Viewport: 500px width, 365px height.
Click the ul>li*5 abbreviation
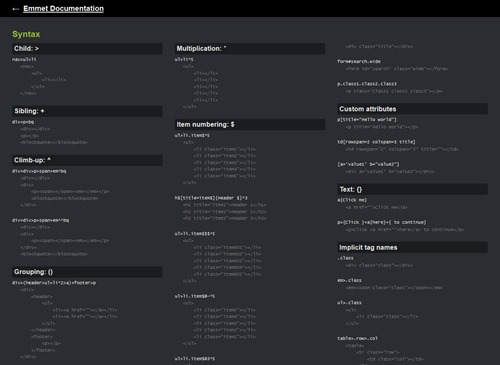184,59
